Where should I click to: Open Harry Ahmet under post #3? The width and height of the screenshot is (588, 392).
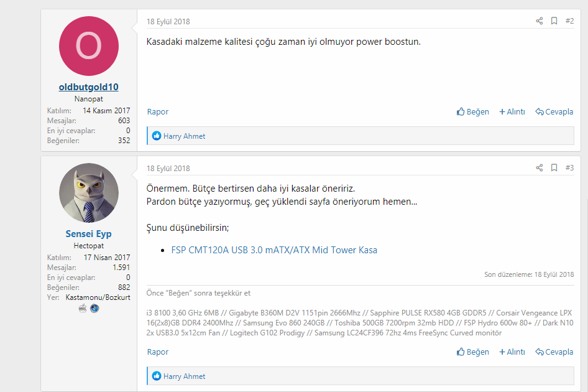tap(184, 376)
